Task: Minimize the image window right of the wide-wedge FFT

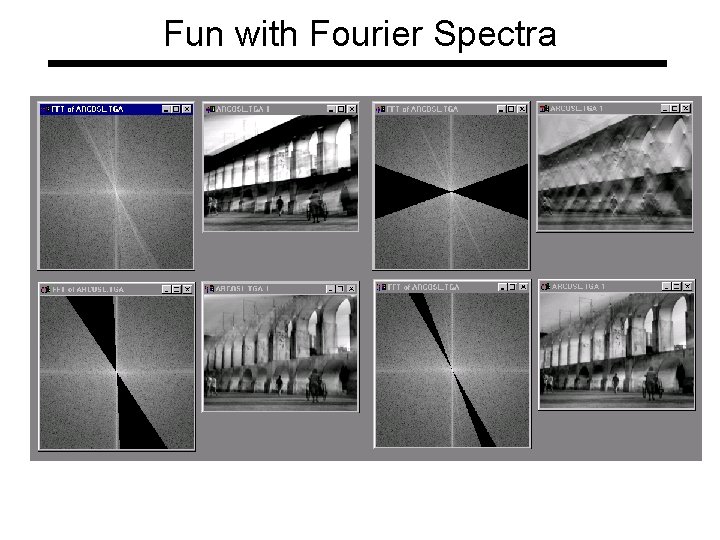Action: [330, 289]
